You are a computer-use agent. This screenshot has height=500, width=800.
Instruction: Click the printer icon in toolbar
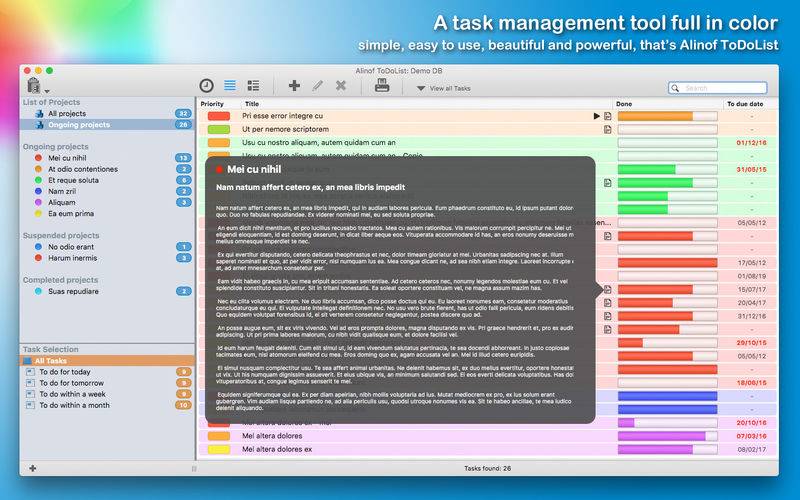[x=382, y=85]
